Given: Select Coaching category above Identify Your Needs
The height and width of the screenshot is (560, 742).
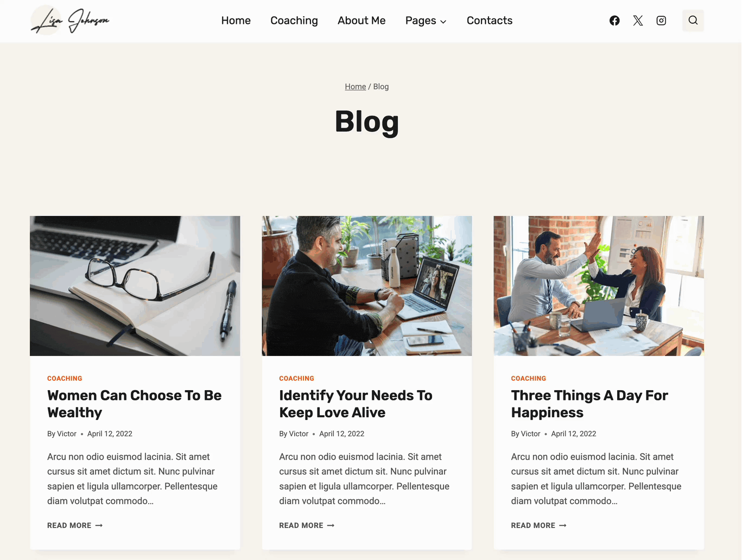Looking at the screenshot, I should click(x=296, y=378).
